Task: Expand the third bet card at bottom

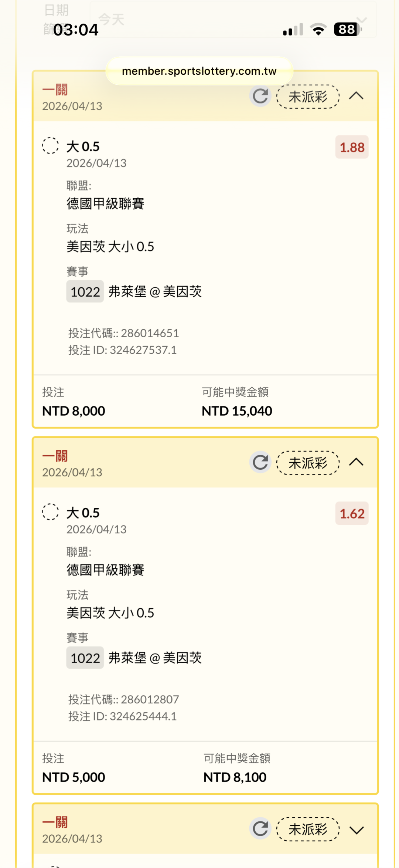Action: click(x=356, y=830)
